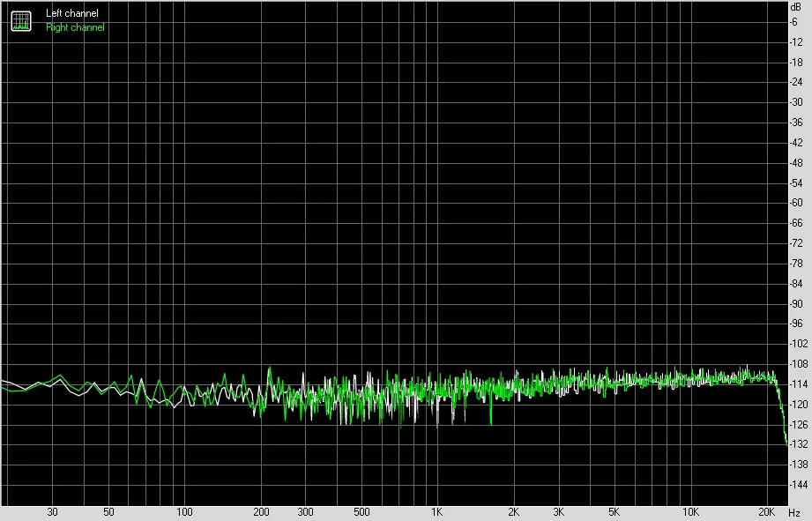Click the -18 dB axis value
Image resolution: width=812 pixels, height=521 pixels.
[x=796, y=62]
